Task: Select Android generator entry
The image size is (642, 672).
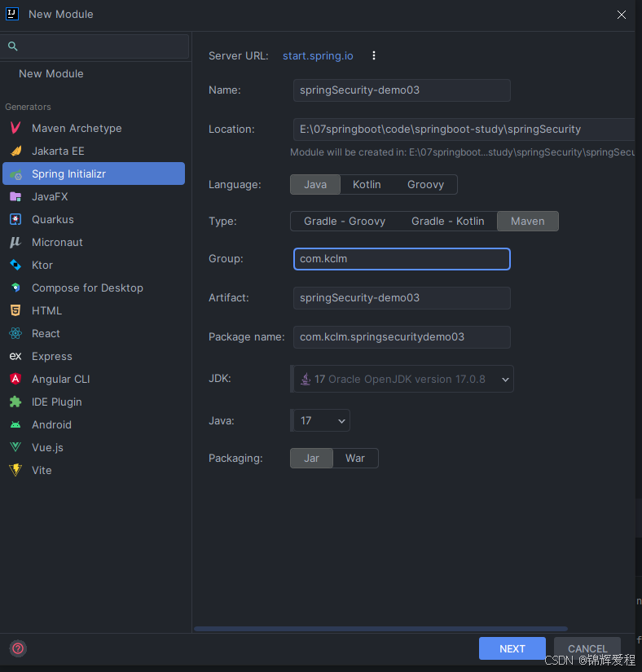Action: (x=94, y=424)
